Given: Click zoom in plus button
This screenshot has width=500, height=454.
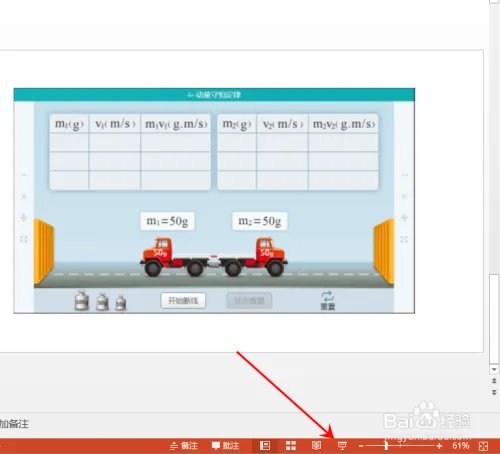Looking at the screenshot, I should coord(439,446).
